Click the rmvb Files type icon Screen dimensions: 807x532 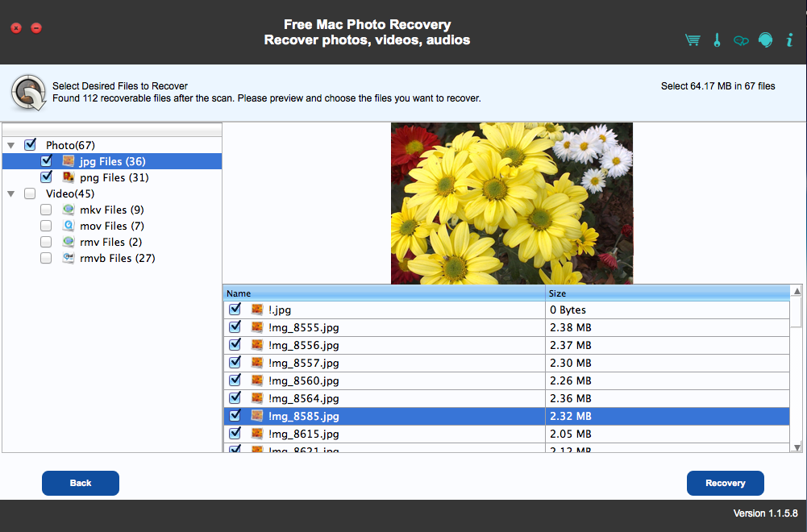click(69, 258)
